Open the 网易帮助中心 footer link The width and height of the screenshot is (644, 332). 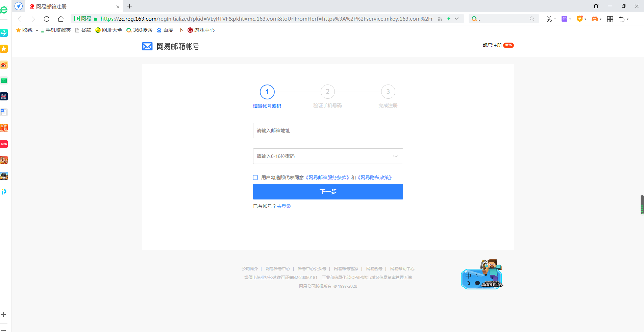point(402,269)
